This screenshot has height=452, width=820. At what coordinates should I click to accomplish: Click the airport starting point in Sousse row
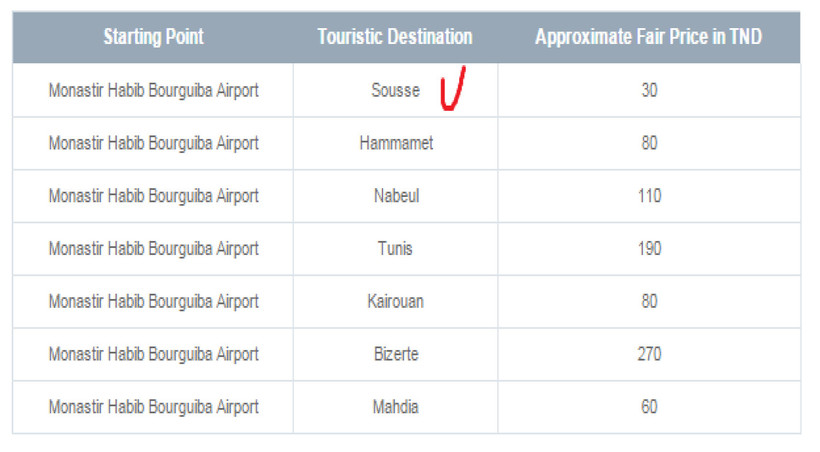click(153, 90)
